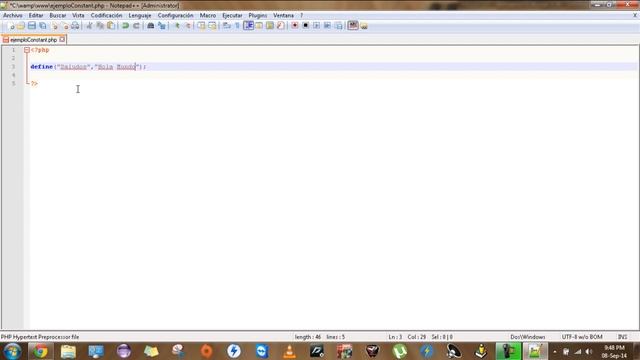The height and width of the screenshot is (360, 640).
Task: Collapse the <?php fold marker
Action: click(27, 50)
